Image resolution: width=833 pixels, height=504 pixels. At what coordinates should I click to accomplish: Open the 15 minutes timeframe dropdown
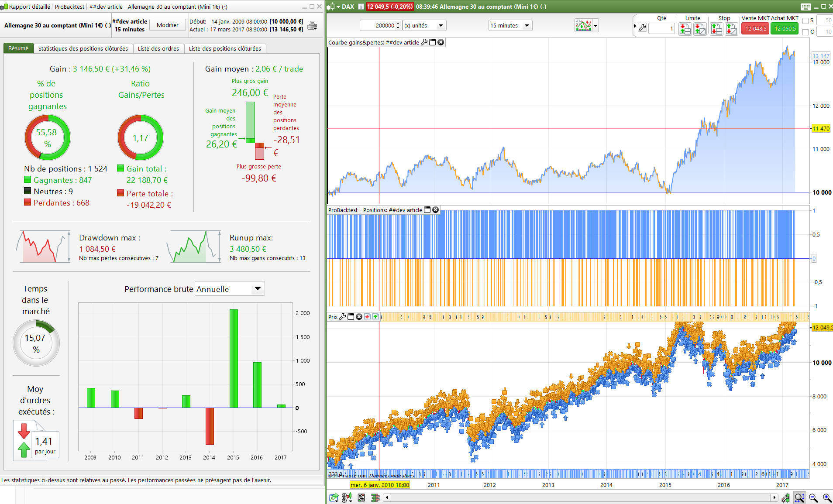point(510,25)
